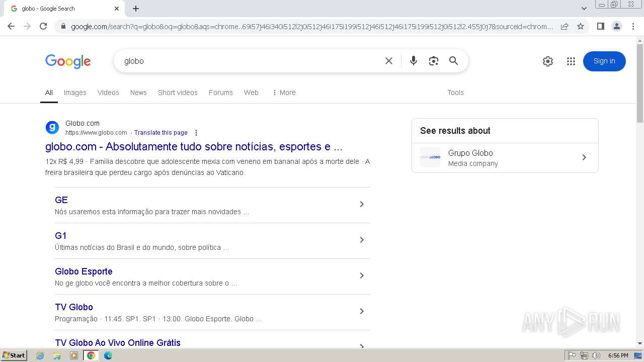Image resolution: width=644 pixels, height=362 pixels.
Task: Click https://www.globo.com URL text
Action: tap(96, 133)
